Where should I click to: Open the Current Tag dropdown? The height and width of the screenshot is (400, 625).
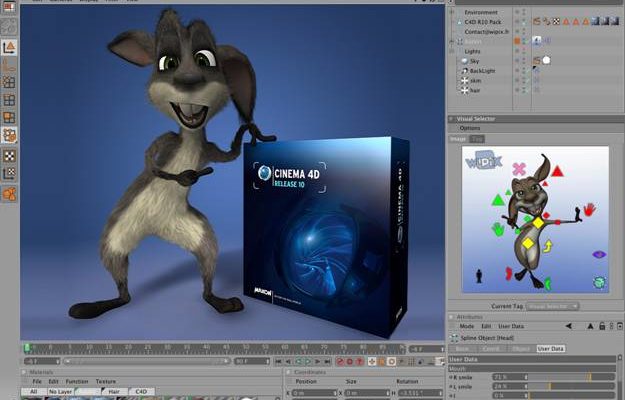tap(552, 306)
